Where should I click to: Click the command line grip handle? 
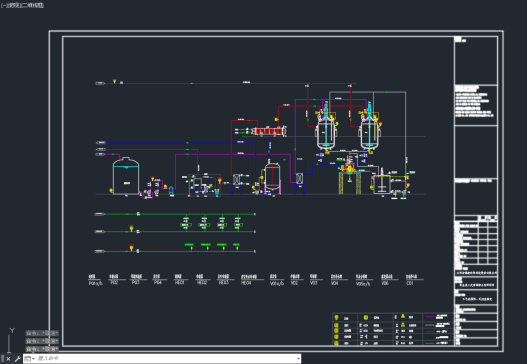point(2,359)
